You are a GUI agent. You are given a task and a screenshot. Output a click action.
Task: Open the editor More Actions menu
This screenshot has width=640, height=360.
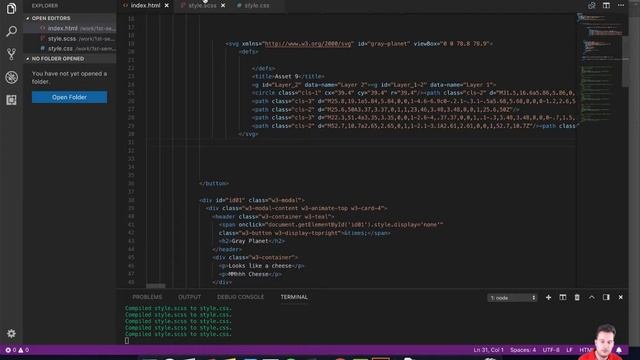[x=621, y=5]
